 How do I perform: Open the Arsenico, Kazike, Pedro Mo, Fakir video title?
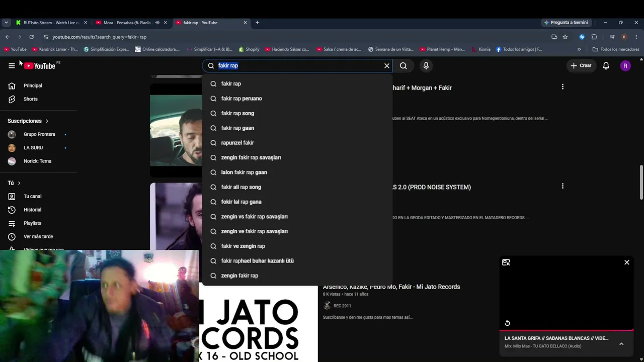coord(391,287)
